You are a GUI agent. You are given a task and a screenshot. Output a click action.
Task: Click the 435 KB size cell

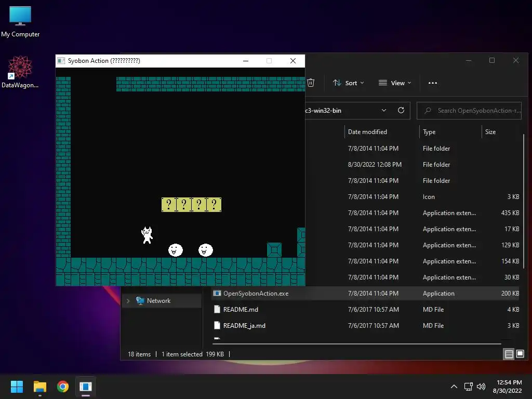tap(510, 212)
